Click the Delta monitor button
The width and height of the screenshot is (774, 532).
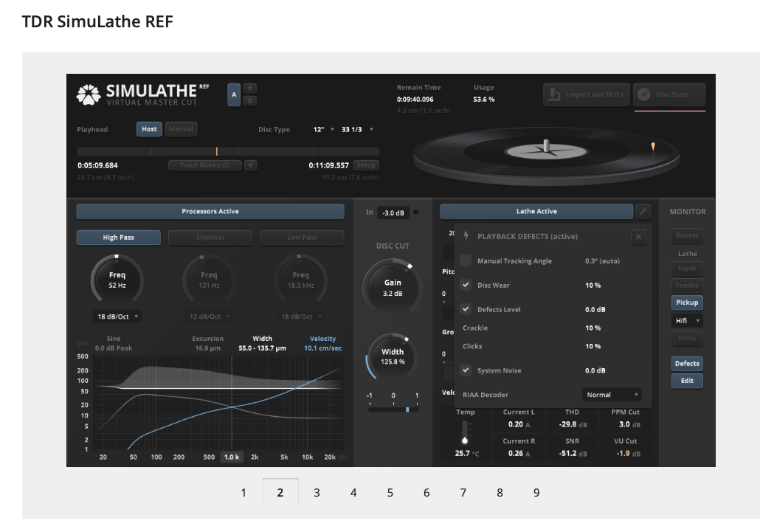(x=687, y=338)
